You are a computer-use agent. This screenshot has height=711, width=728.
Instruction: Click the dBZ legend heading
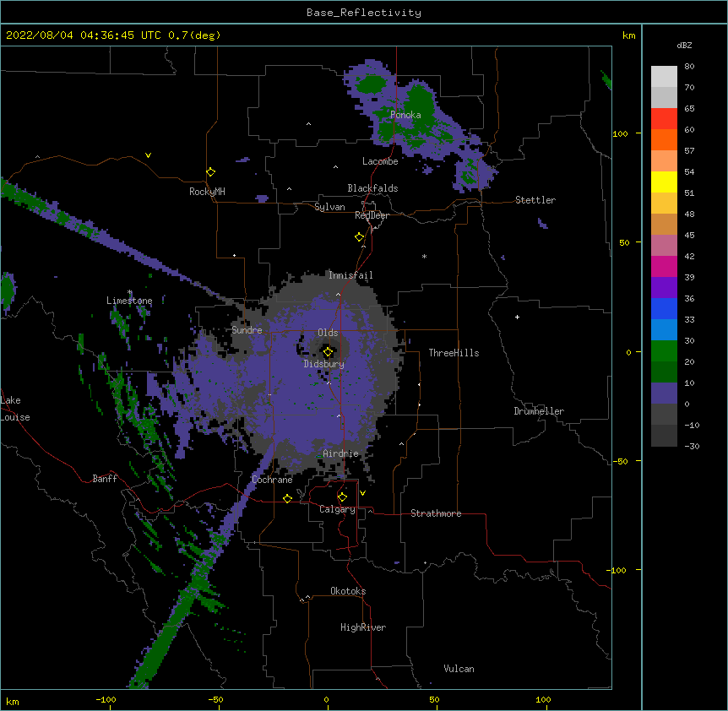click(x=684, y=45)
